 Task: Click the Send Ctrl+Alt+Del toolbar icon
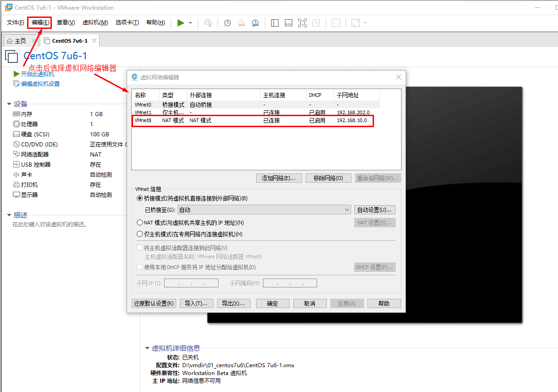[208, 23]
